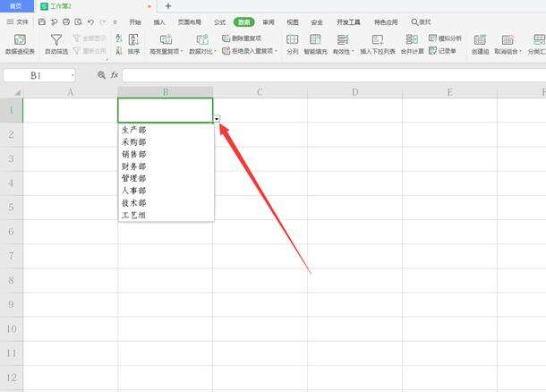
Task: Switch to the 开始 Home tab
Action: click(135, 22)
